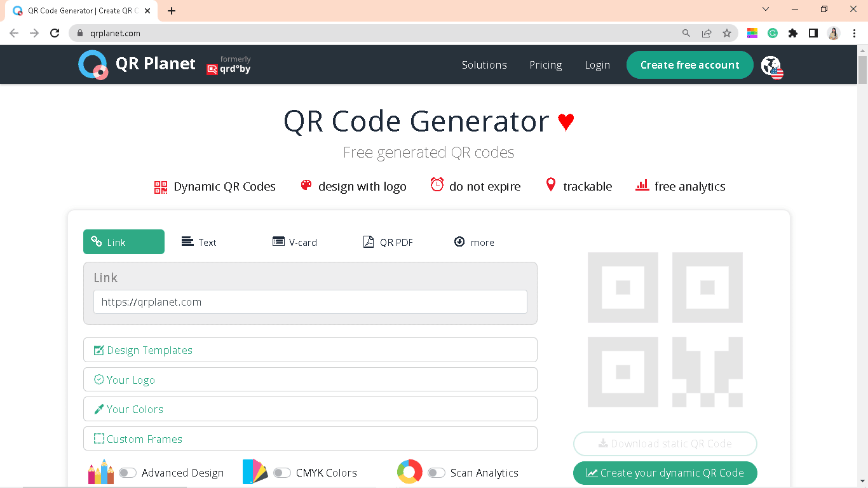
Task: Click the page vertical scrollbar
Action: coord(862,70)
